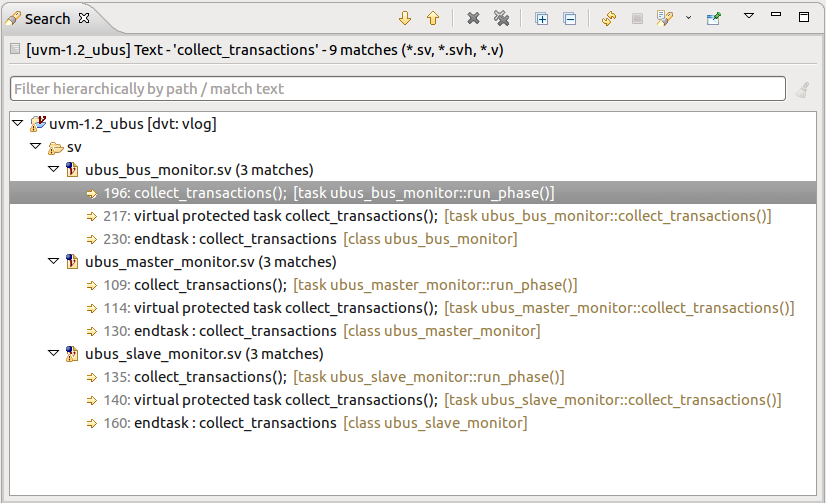This screenshot has width=826, height=503.
Task: Remove selected matches from results
Action: pos(473,18)
